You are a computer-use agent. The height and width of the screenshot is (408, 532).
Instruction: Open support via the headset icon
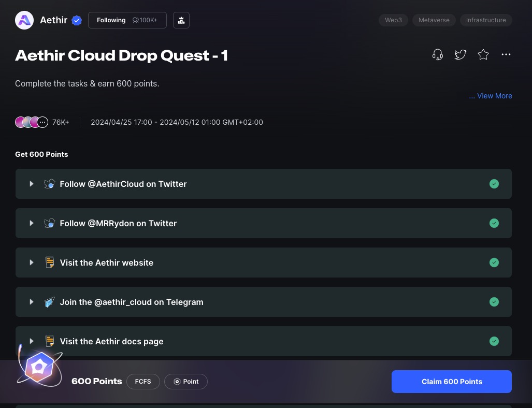[438, 55]
